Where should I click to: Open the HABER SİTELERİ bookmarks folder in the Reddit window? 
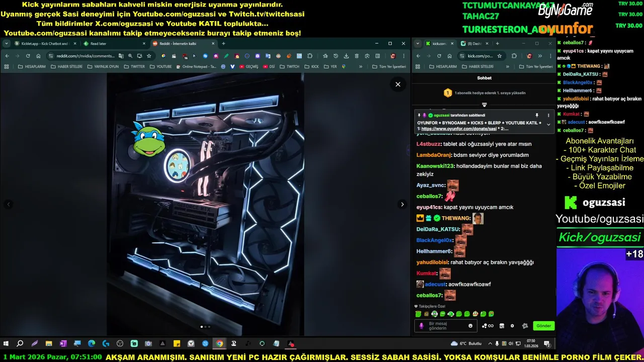click(x=66, y=66)
